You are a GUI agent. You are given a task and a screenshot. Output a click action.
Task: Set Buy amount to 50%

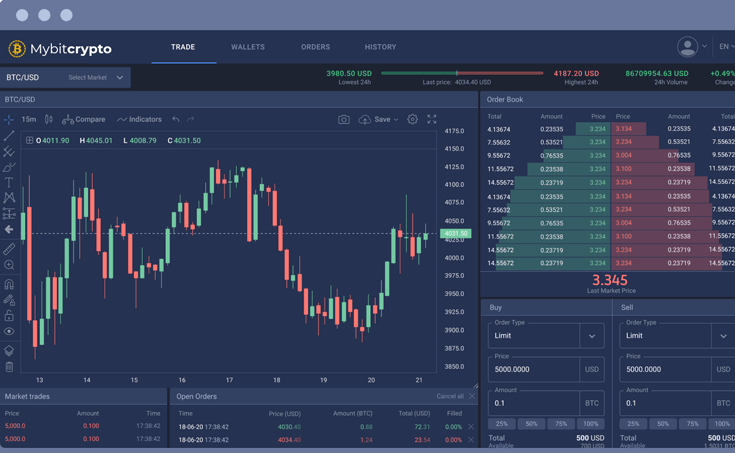[531, 424]
